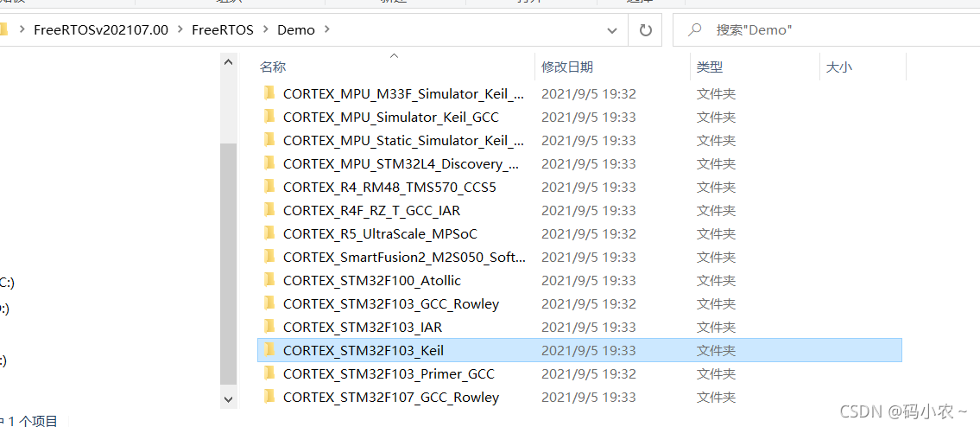
Task: Click folder icon of CORTEX_R5_UltraScale_MPSoC
Action: pyautogui.click(x=269, y=233)
